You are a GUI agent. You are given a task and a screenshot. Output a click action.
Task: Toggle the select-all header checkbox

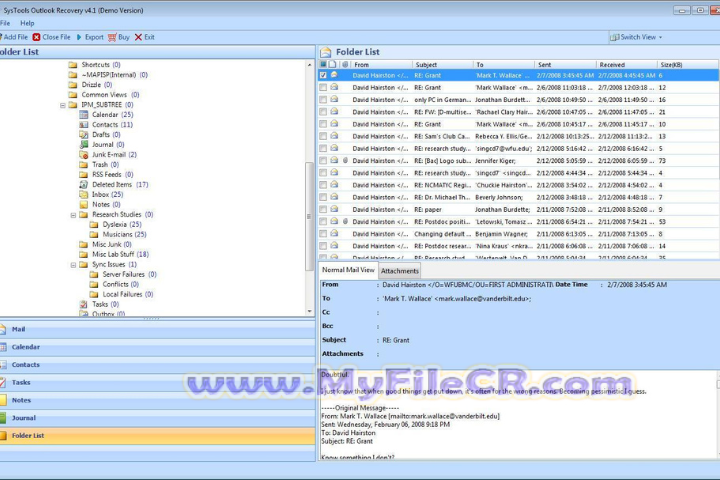point(323,65)
